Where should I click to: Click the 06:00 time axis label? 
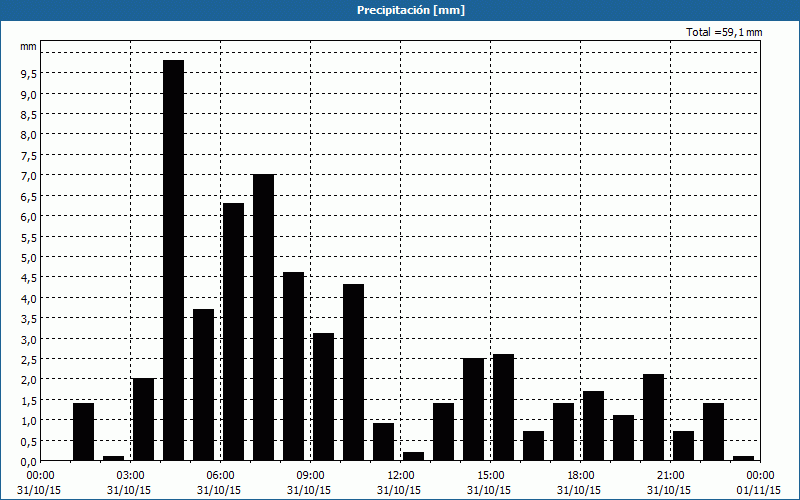coord(220,476)
